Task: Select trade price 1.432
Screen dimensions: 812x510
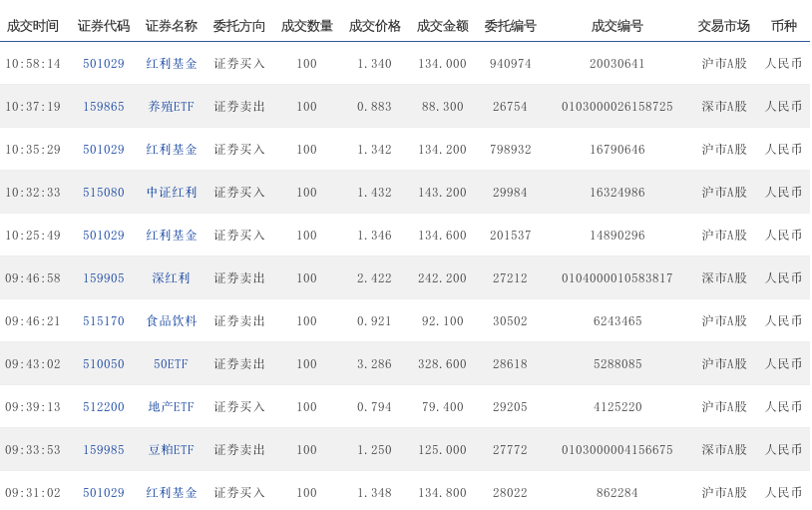Action: tap(374, 193)
